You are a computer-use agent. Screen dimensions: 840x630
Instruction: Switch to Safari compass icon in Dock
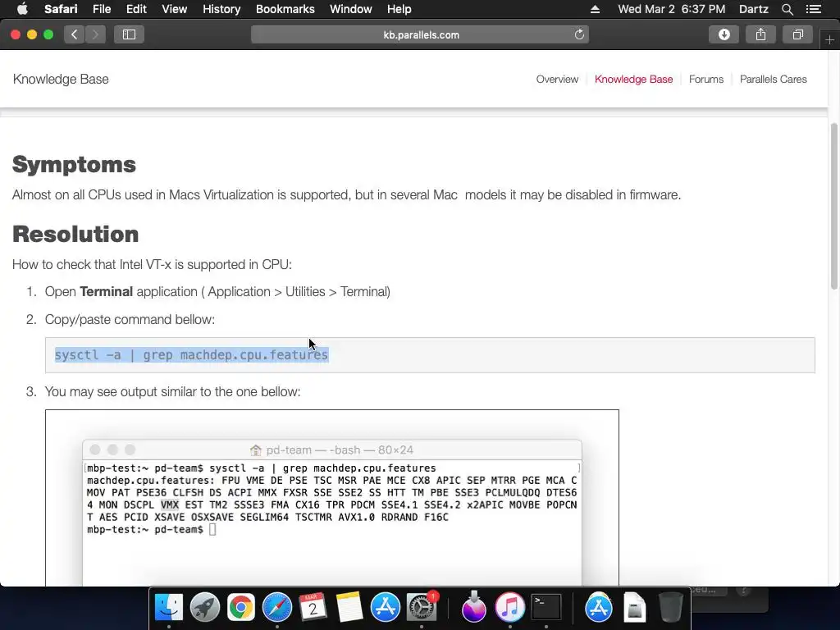277,608
